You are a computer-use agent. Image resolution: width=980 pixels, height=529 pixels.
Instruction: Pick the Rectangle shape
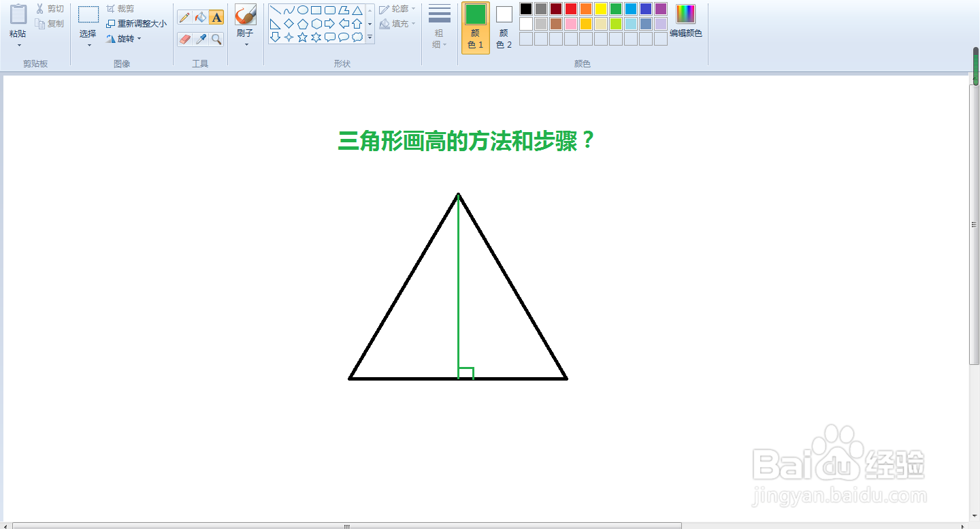316,10
